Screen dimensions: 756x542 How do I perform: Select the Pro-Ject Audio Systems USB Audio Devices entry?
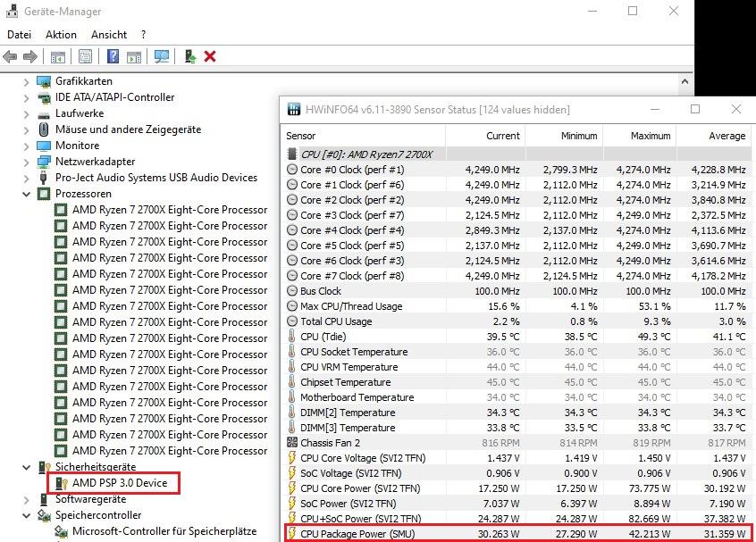point(156,178)
